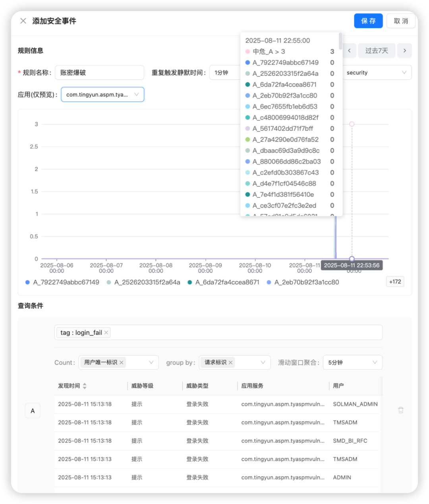Toggle legend series A_2526203315f2a64a

click(x=143, y=282)
